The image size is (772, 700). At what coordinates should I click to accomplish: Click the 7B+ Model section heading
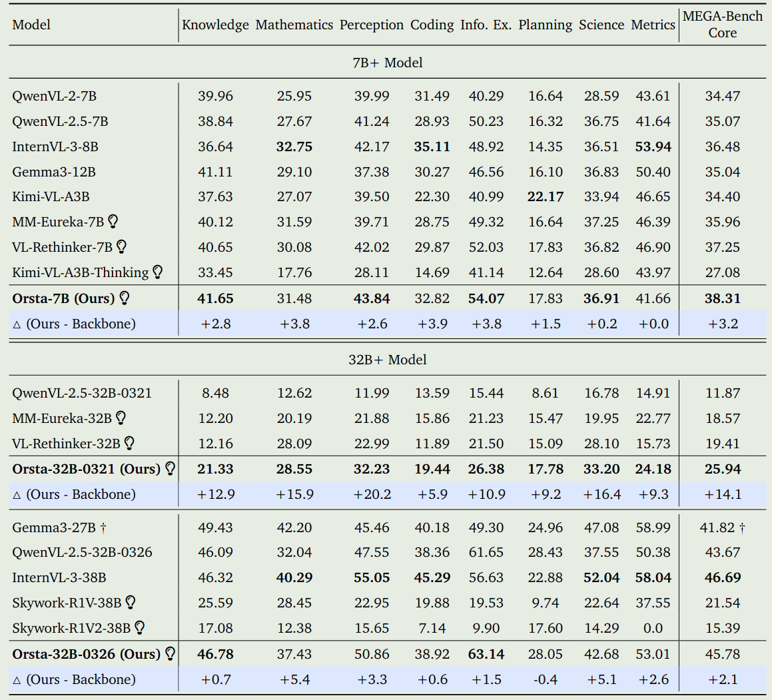pyautogui.click(x=388, y=63)
